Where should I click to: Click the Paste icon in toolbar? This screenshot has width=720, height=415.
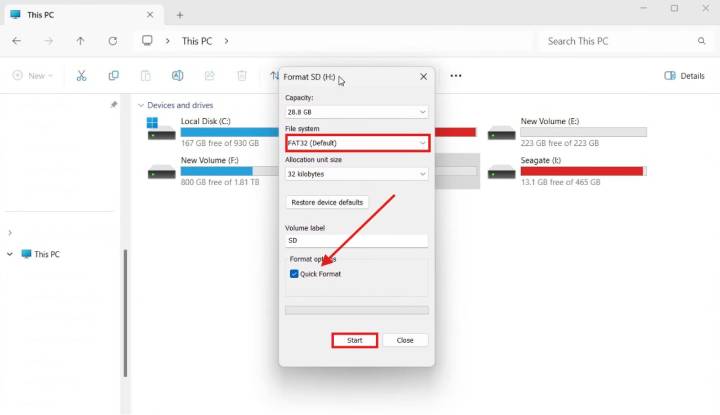point(146,76)
